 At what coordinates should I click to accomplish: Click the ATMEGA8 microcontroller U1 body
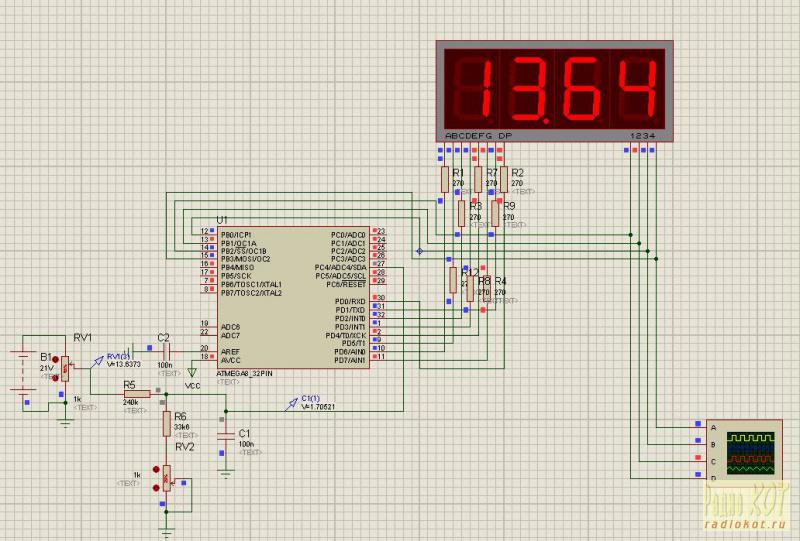(290, 295)
